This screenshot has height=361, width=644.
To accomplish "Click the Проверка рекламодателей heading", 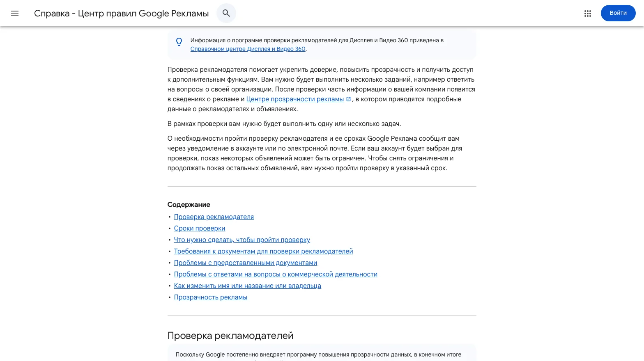I will pos(230,336).
